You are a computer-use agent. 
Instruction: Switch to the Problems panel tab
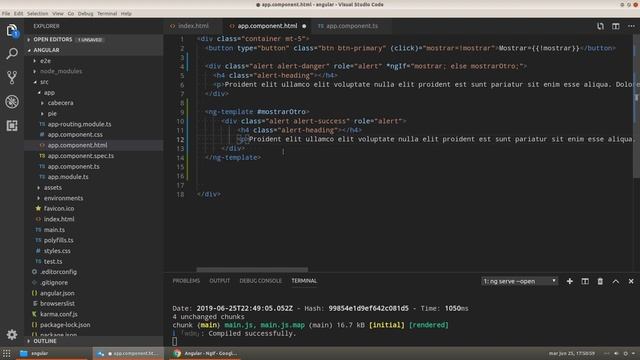186,281
